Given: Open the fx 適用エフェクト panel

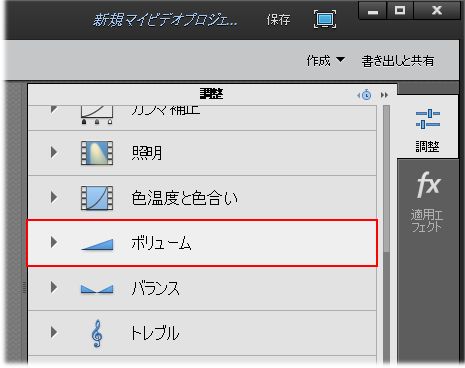Looking at the screenshot, I should click(427, 201).
